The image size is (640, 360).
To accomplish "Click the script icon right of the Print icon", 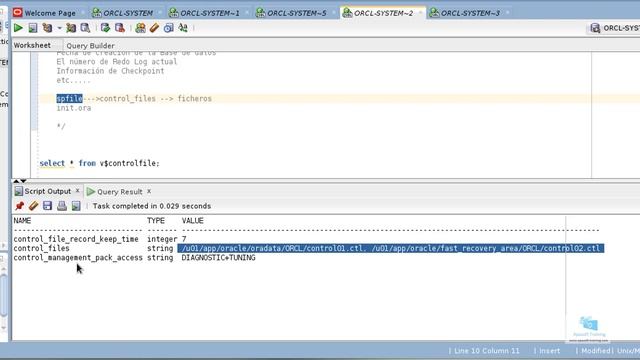I will pos(76,206).
